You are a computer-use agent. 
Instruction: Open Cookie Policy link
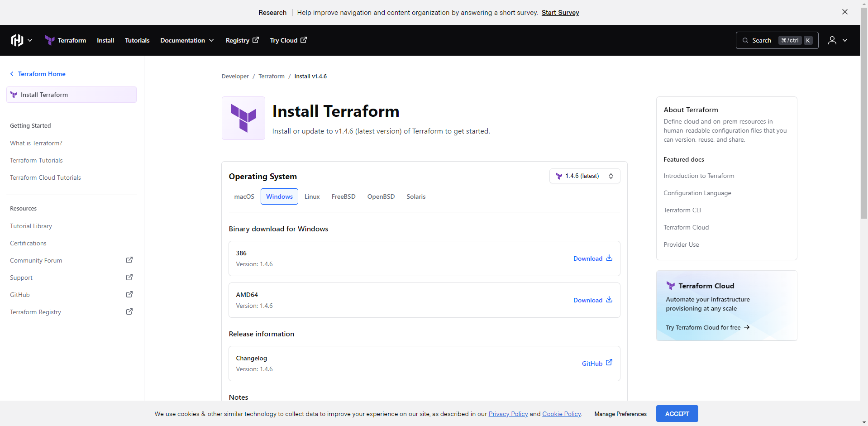point(562,414)
